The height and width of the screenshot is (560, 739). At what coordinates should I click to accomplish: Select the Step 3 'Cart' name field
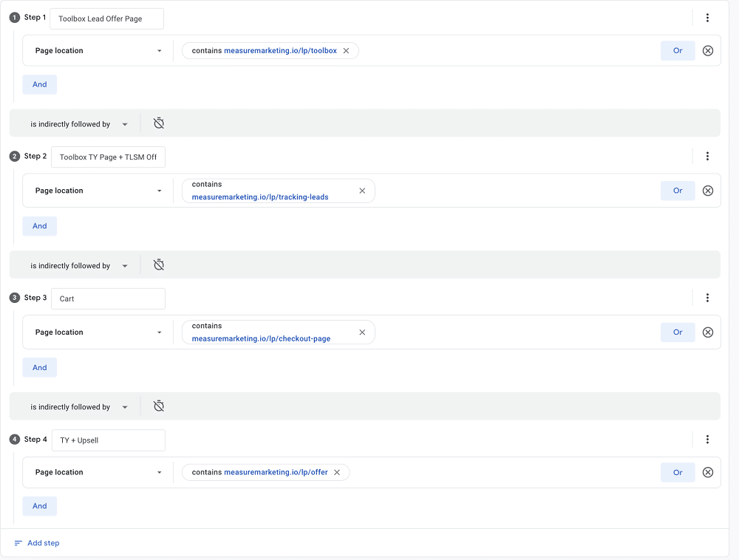(108, 298)
